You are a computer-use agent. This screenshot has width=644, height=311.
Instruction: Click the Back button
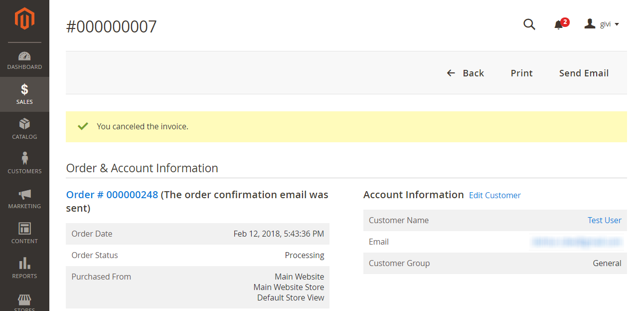pos(465,73)
